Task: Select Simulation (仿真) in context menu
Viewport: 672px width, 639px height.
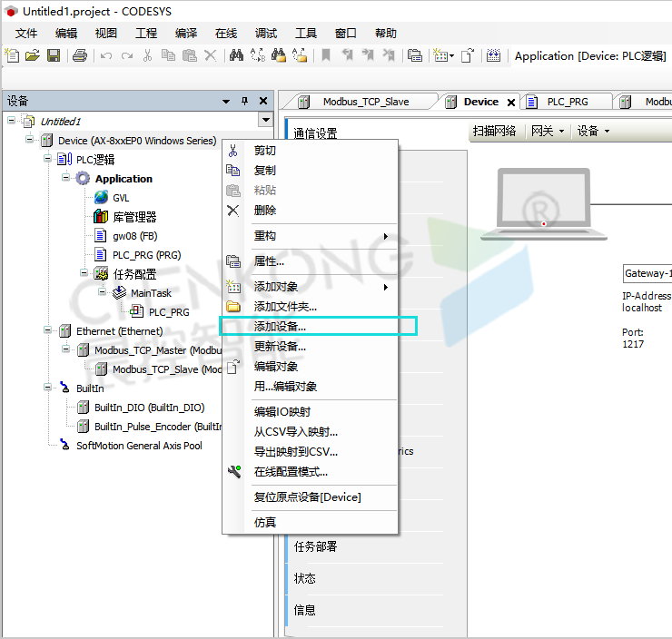Action: pyautogui.click(x=265, y=522)
